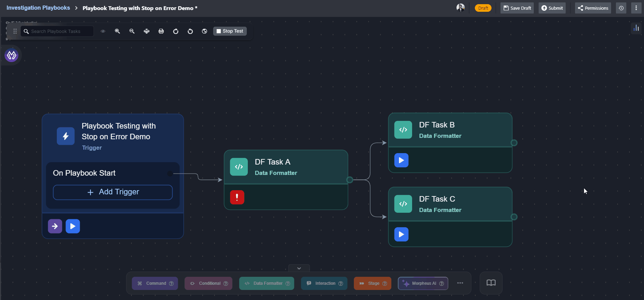
Task: Open the book library icon
Action: click(491, 283)
